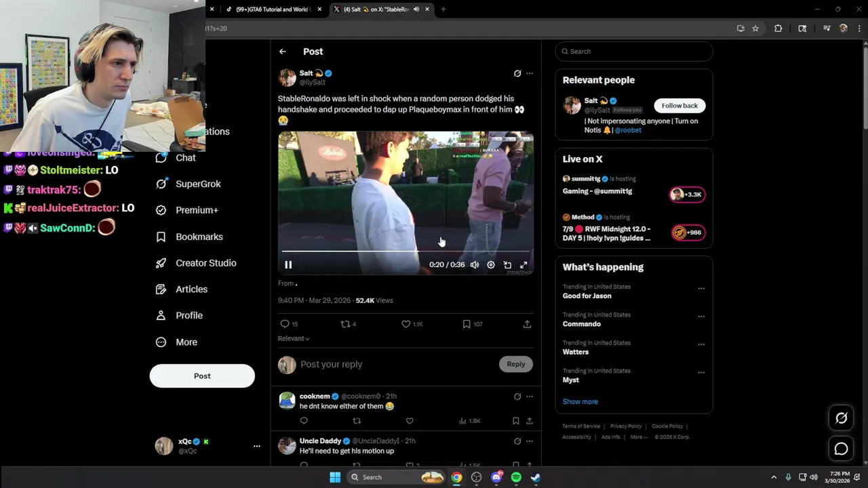
Task: Open Chat in the sidebar
Action: pos(176,158)
